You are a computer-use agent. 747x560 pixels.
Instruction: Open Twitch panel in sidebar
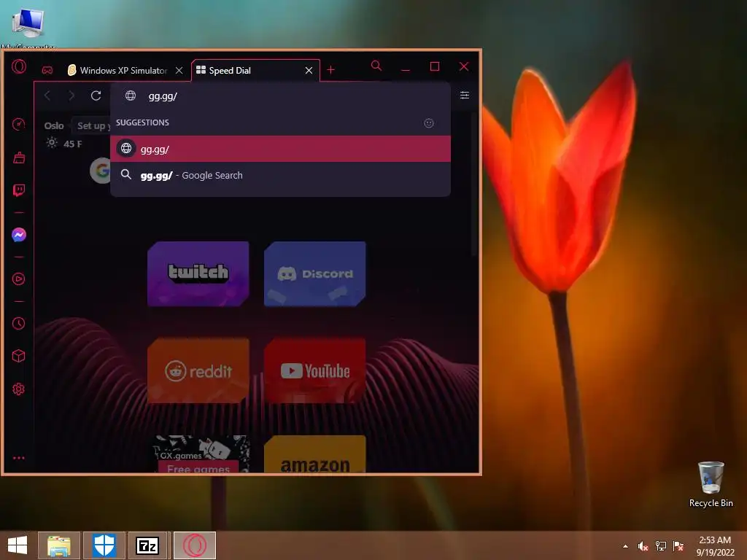pos(18,190)
